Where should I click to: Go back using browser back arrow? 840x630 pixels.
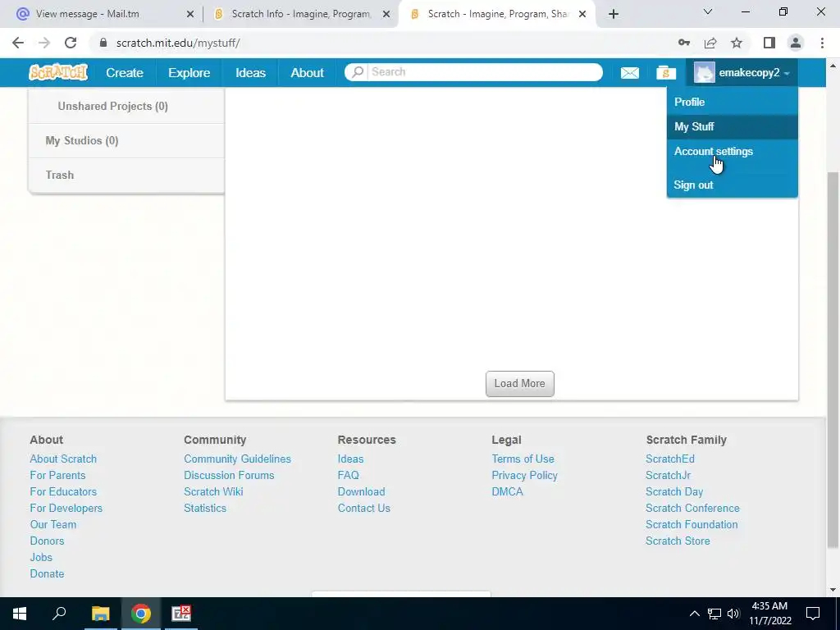click(18, 43)
